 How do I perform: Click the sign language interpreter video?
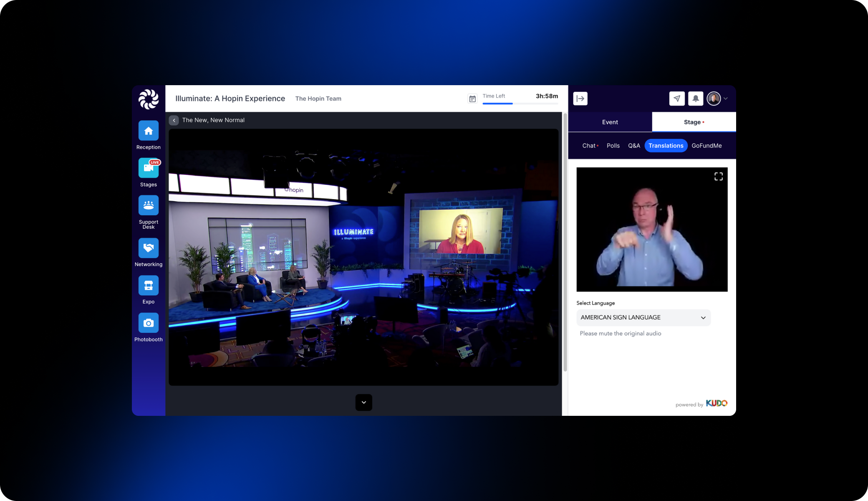[x=652, y=230]
